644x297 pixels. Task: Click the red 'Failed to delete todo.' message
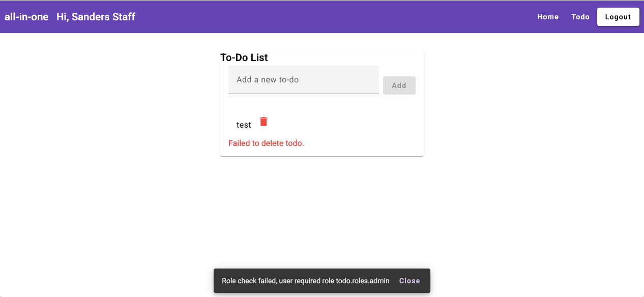tap(266, 143)
